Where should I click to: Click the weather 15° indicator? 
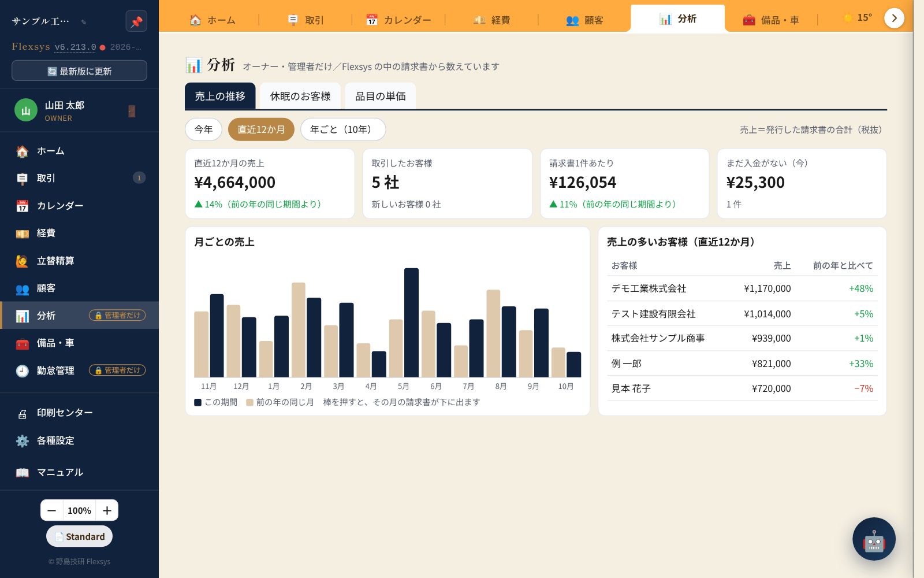click(x=858, y=18)
